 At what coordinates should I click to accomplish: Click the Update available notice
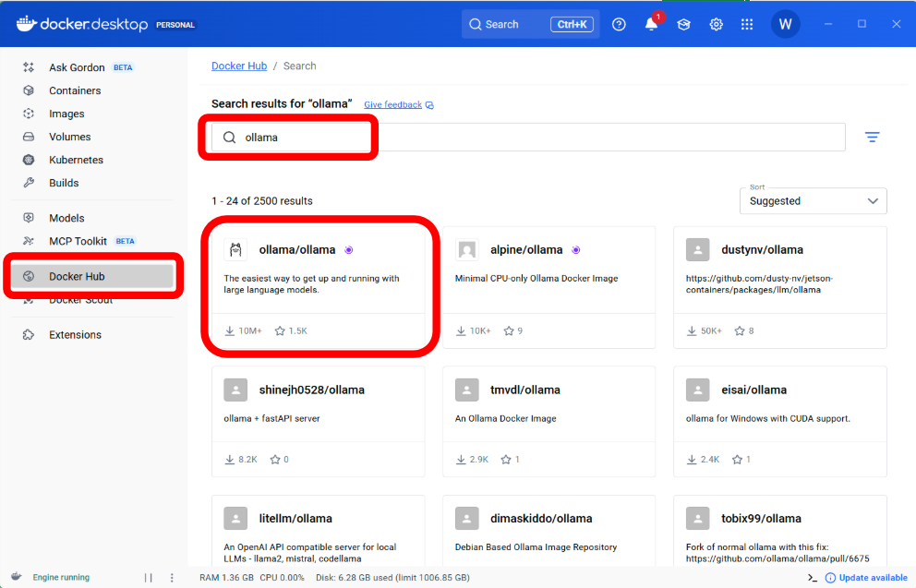(x=872, y=578)
